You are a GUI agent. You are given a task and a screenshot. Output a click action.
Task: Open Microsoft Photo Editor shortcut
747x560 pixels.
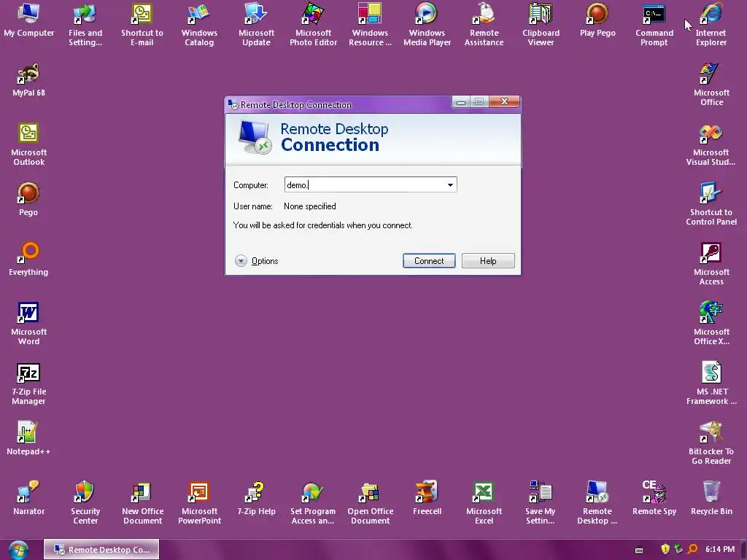(x=313, y=25)
